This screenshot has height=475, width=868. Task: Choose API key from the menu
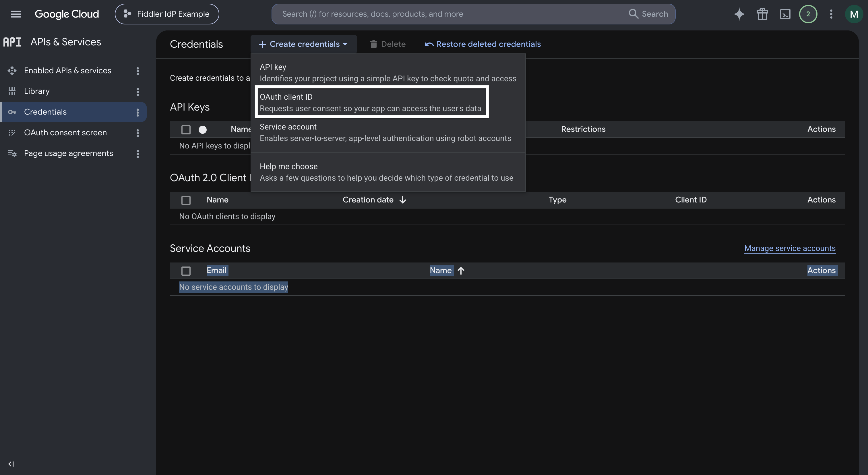388,72
